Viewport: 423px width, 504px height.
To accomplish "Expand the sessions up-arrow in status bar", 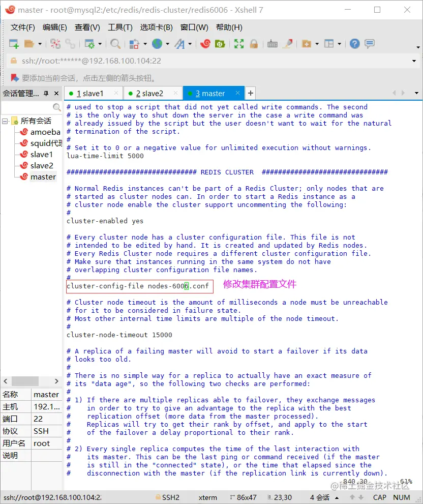I will point(337,498).
